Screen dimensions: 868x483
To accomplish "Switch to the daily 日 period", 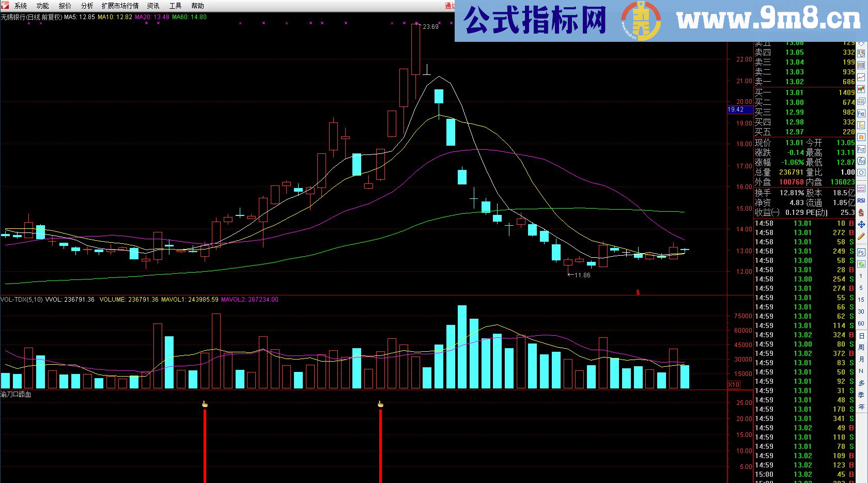I will [x=861, y=336].
